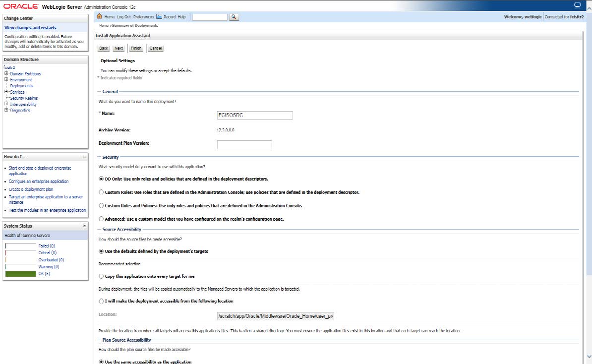Open Start and stop deployed enterprise application help
The width and height of the screenshot is (592, 364).
(40, 171)
